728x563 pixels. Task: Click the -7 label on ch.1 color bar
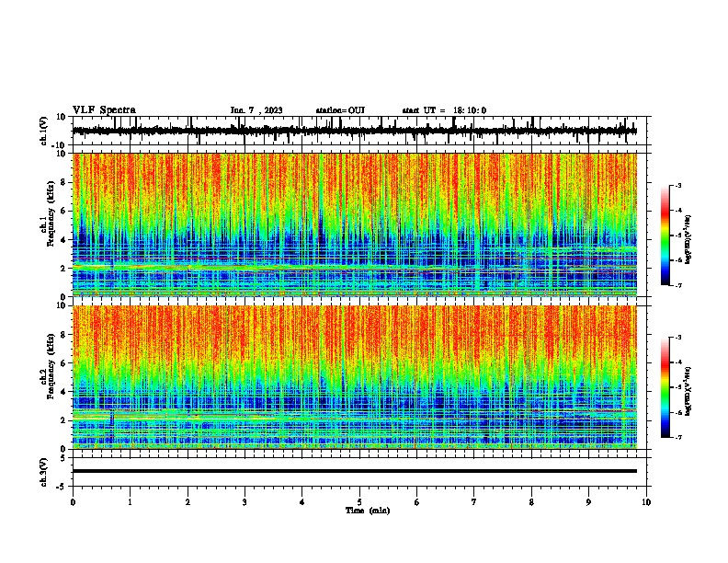coord(677,285)
